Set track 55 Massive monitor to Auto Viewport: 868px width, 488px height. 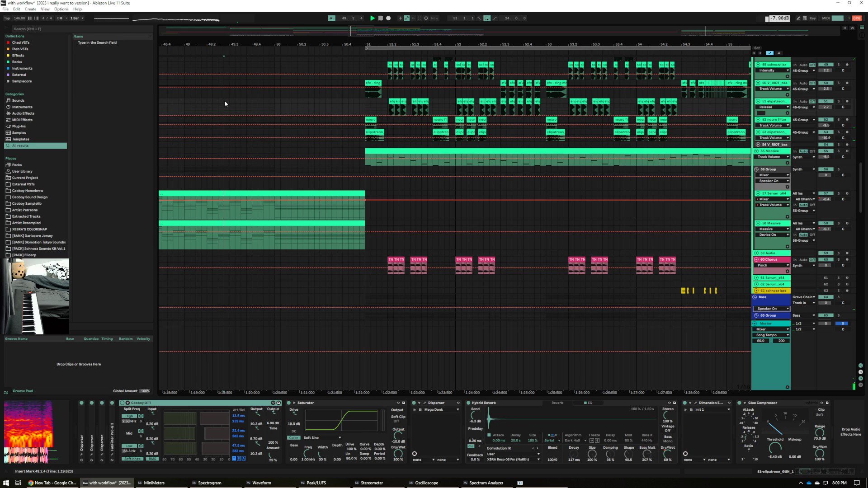click(803, 151)
